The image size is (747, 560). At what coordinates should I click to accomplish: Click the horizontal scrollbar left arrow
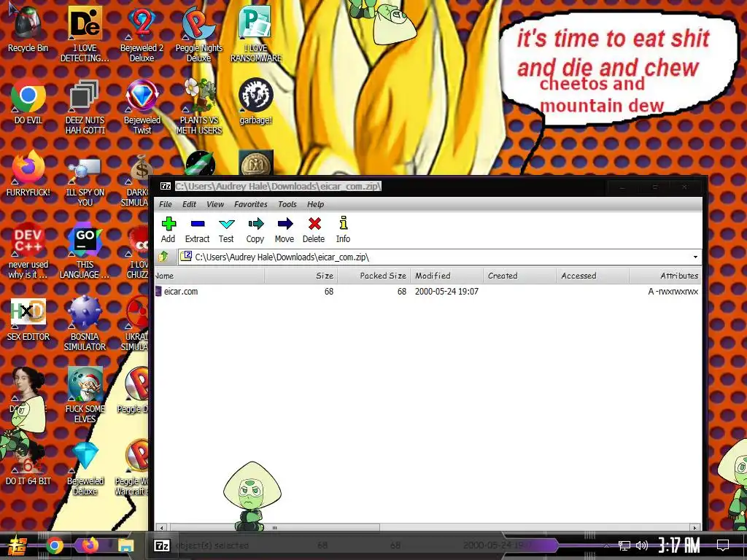(x=162, y=528)
